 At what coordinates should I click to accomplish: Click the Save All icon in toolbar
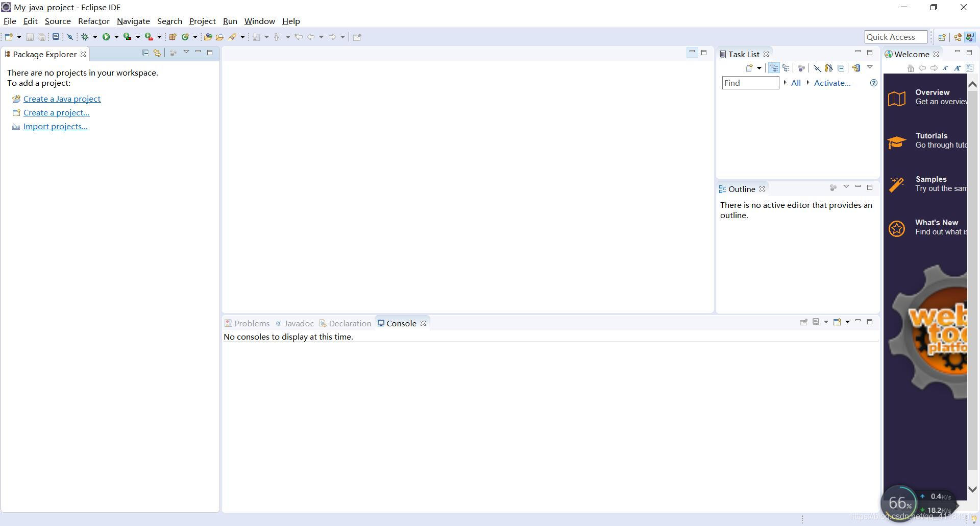tap(42, 37)
